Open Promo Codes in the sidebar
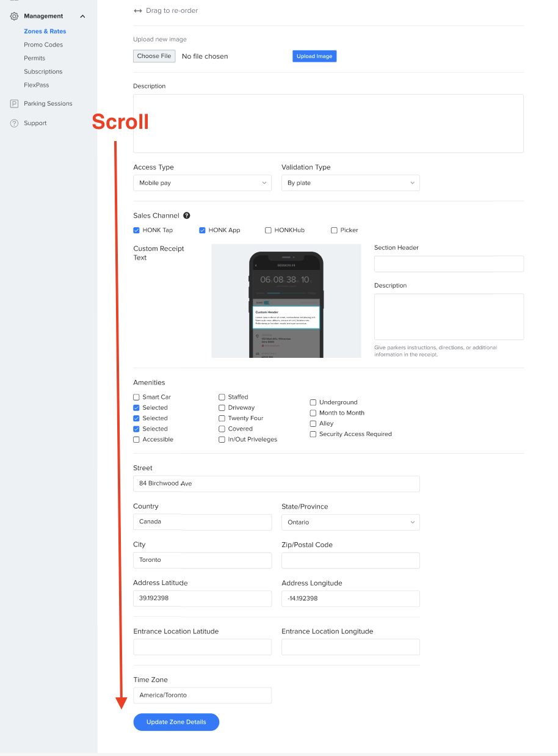 click(43, 45)
